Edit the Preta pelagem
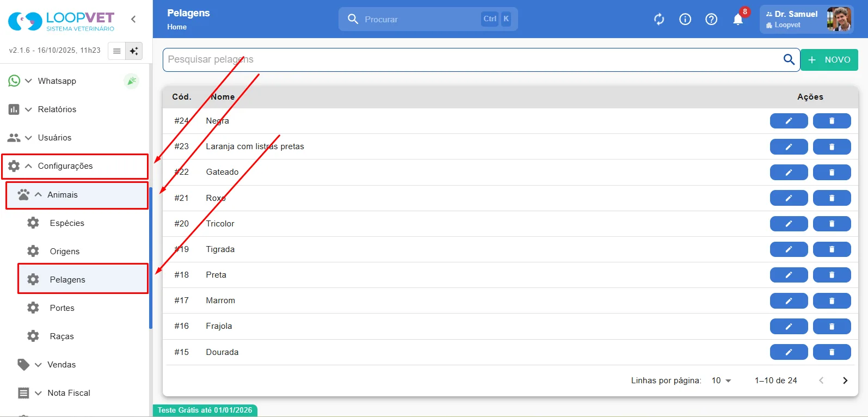The image size is (868, 417). (x=789, y=275)
